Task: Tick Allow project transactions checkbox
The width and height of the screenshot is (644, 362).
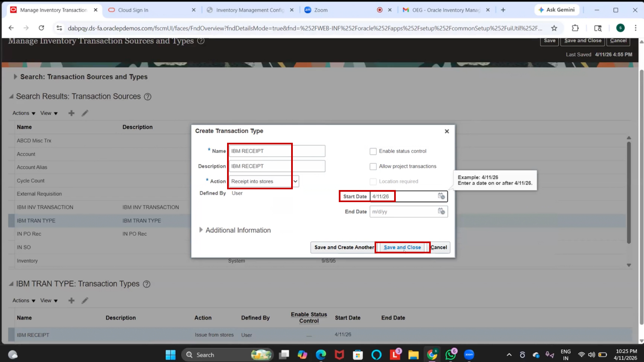Action: point(373,167)
